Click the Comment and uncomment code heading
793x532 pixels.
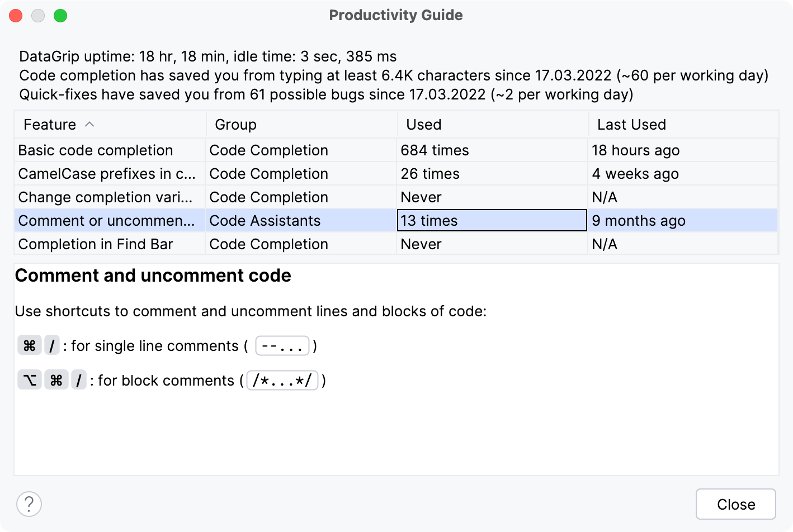click(x=153, y=275)
